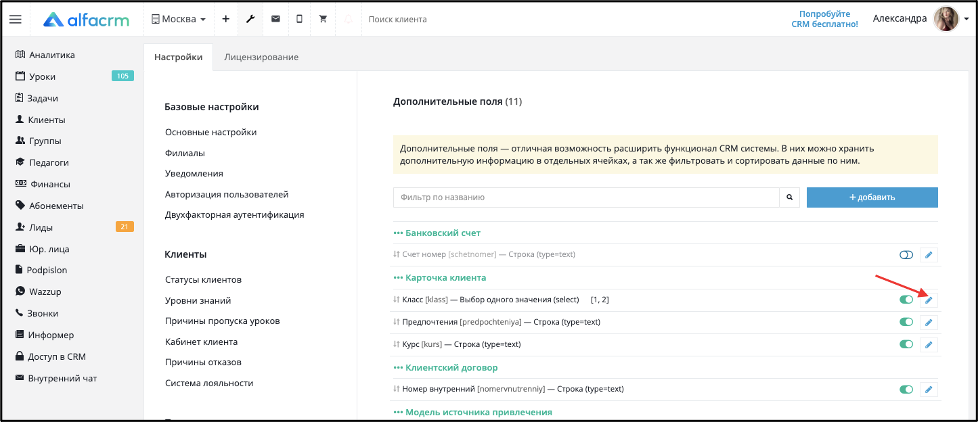Open Аналитика in the sidebar
The image size is (979, 422).
pyautogui.click(x=44, y=55)
